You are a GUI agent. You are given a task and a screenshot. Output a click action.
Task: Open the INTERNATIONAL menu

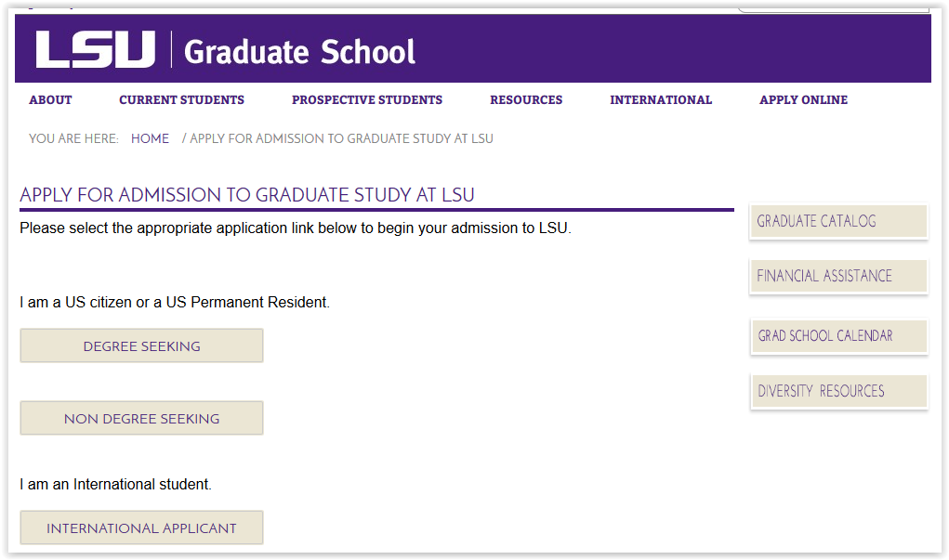661,99
